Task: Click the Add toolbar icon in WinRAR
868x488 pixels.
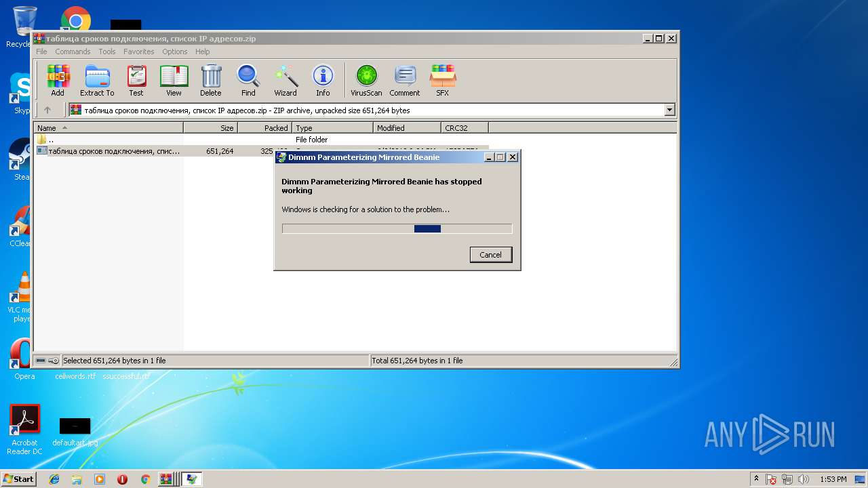Action: (x=58, y=81)
